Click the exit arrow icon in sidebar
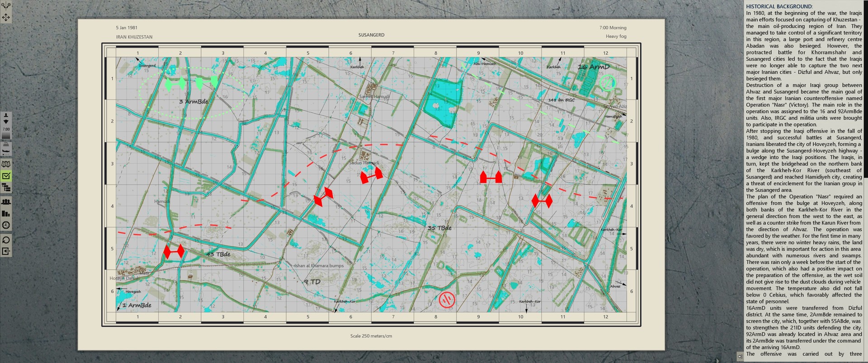Viewport: 868px width, 363px height. (6, 252)
